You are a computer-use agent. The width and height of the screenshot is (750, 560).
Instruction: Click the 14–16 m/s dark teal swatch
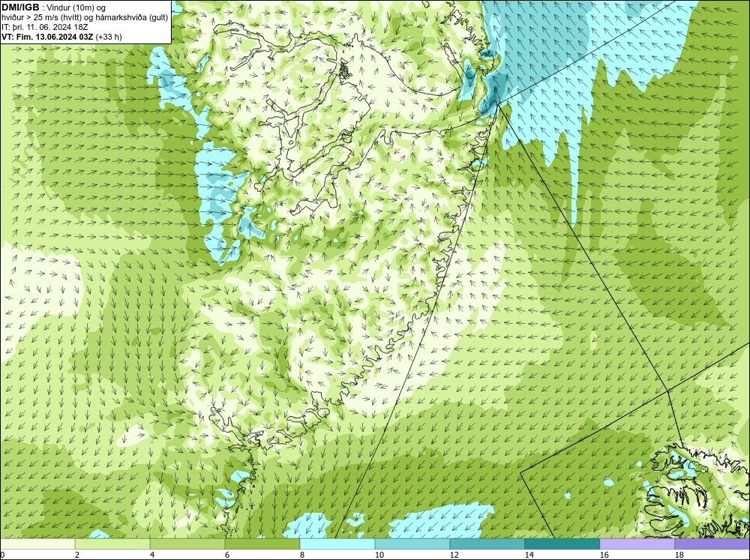click(x=562, y=544)
